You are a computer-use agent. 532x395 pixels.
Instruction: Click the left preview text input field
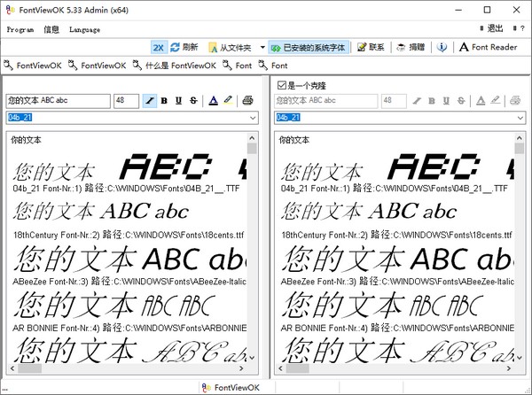point(58,101)
